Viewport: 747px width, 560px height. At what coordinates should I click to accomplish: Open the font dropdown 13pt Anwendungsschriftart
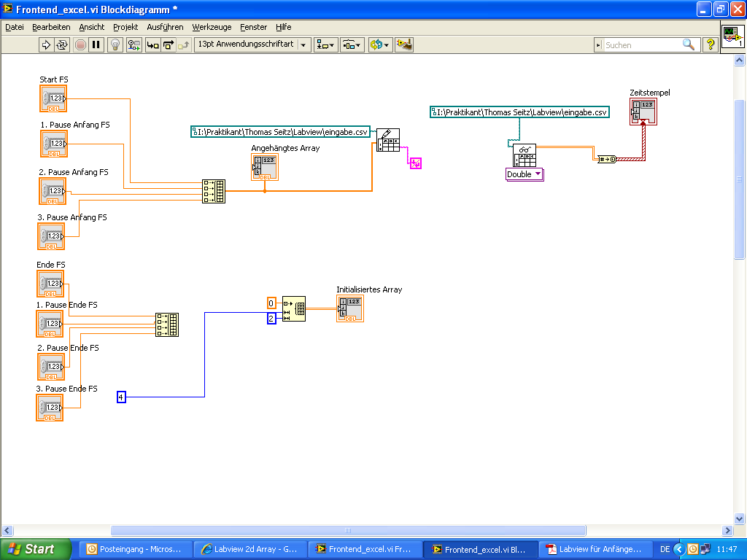[252, 44]
